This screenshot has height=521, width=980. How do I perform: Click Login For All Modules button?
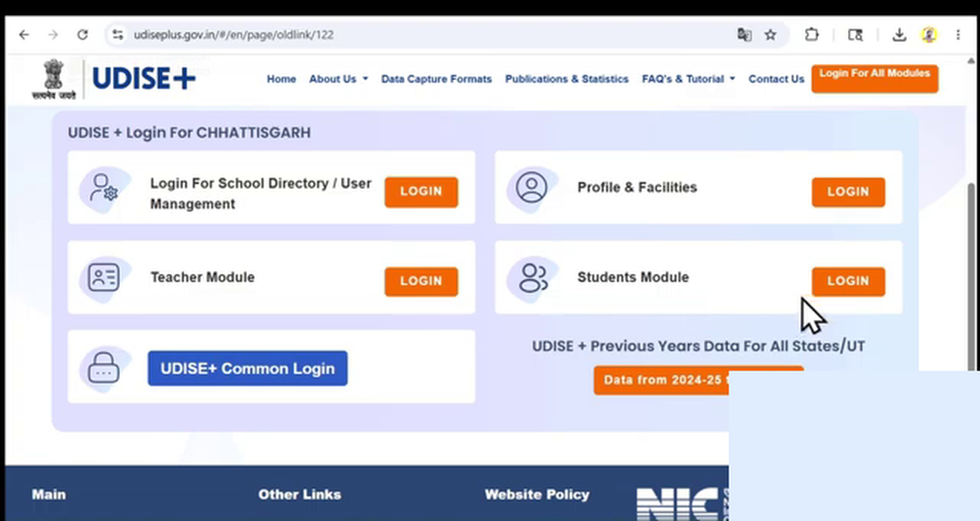tap(875, 79)
